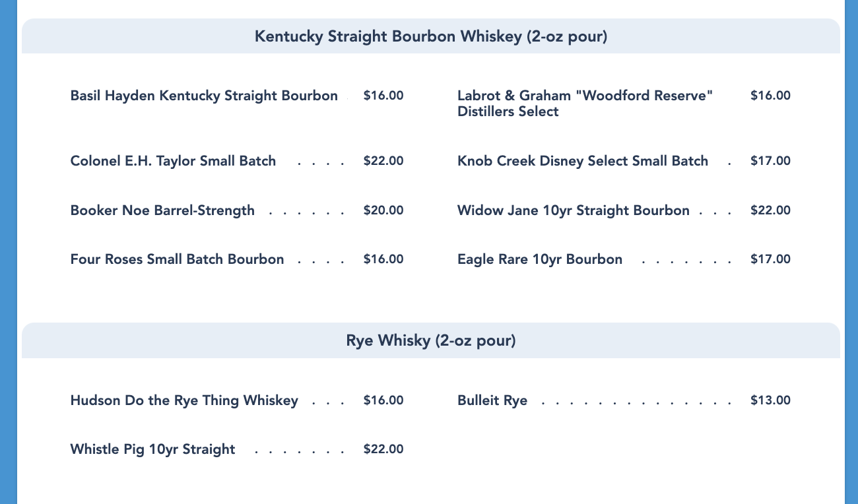This screenshot has width=858, height=504.
Task: Select the Bulleit Rye item
Action: pyautogui.click(x=492, y=400)
